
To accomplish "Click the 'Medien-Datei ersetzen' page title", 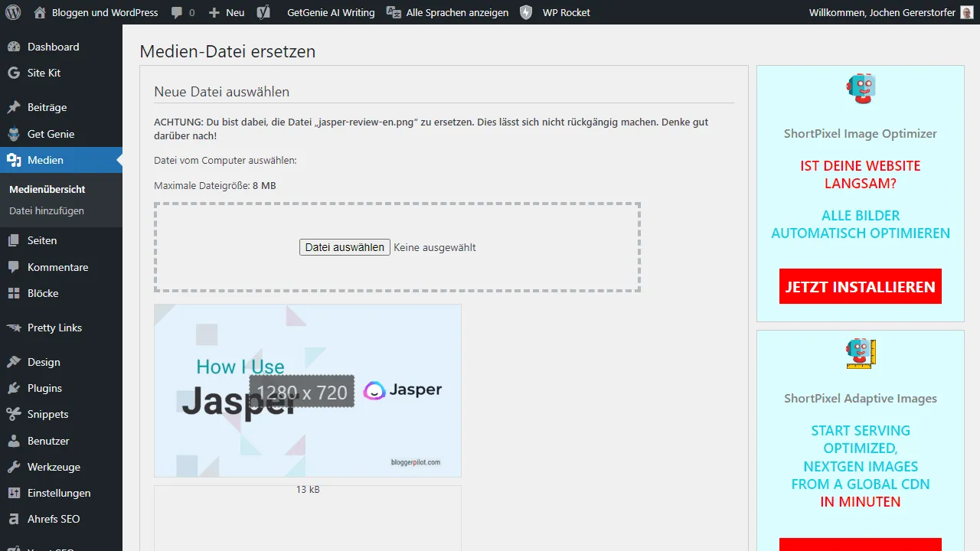I will pyautogui.click(x=227, y=52).
